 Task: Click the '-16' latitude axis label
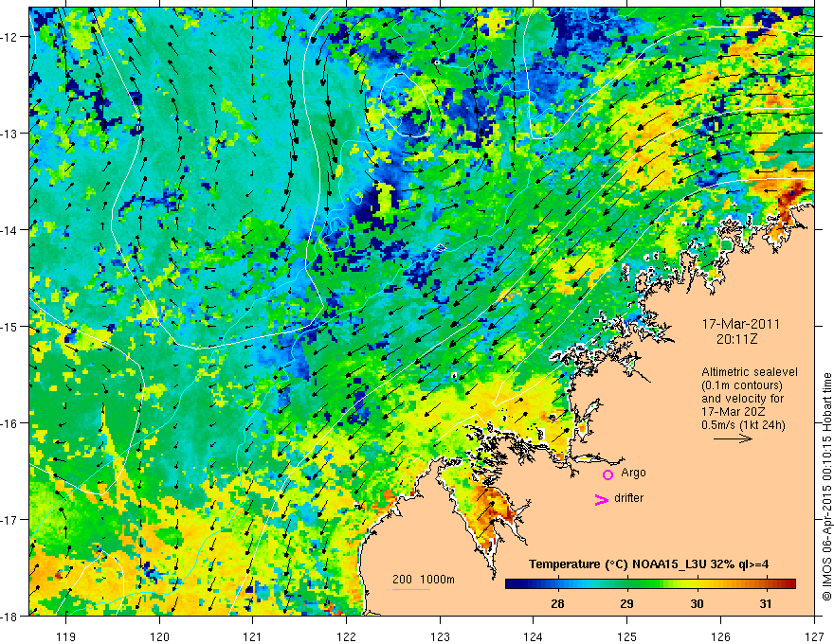click(x=9, y=423)
